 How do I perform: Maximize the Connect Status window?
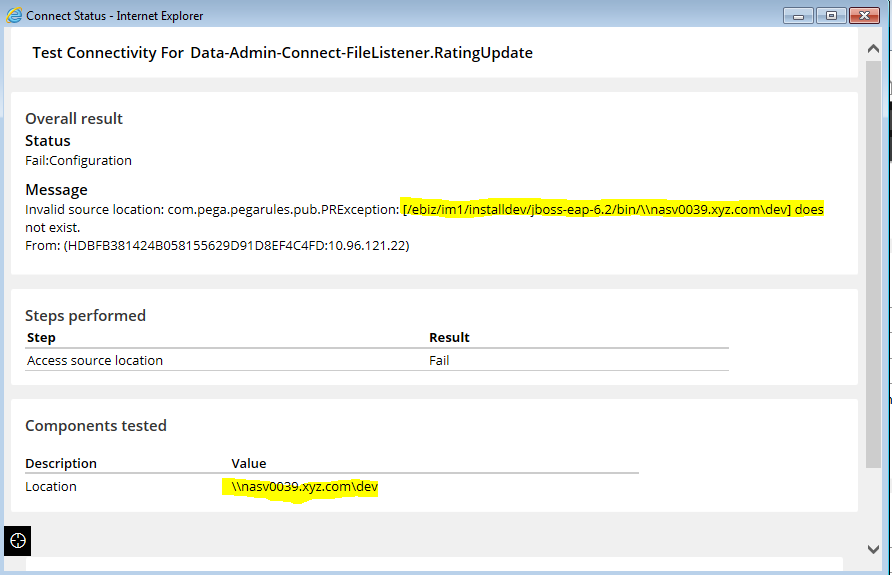coord(829,15)
